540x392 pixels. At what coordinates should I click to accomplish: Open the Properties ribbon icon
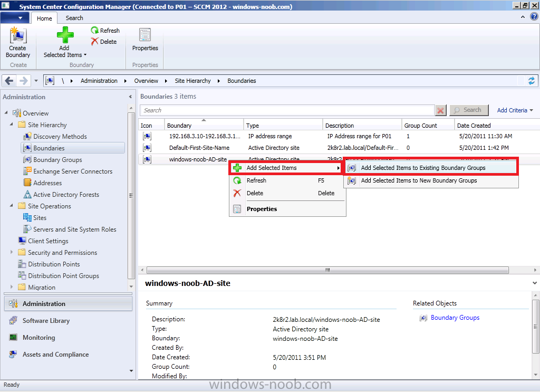click(145, 35)
